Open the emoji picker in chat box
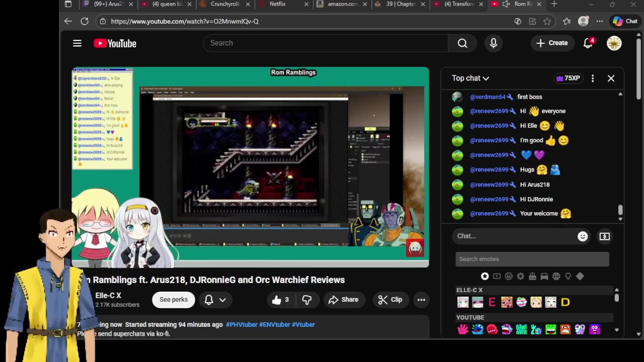Image resolution: width=644 pixels, height=362 pixels. 583,236
